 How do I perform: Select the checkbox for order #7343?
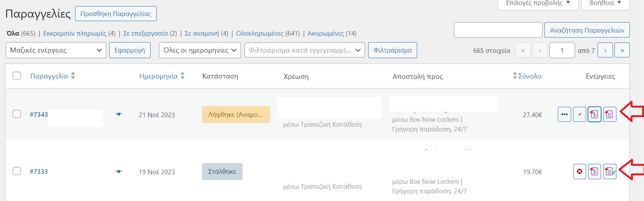pyautogui.click(x=16, y=114)
